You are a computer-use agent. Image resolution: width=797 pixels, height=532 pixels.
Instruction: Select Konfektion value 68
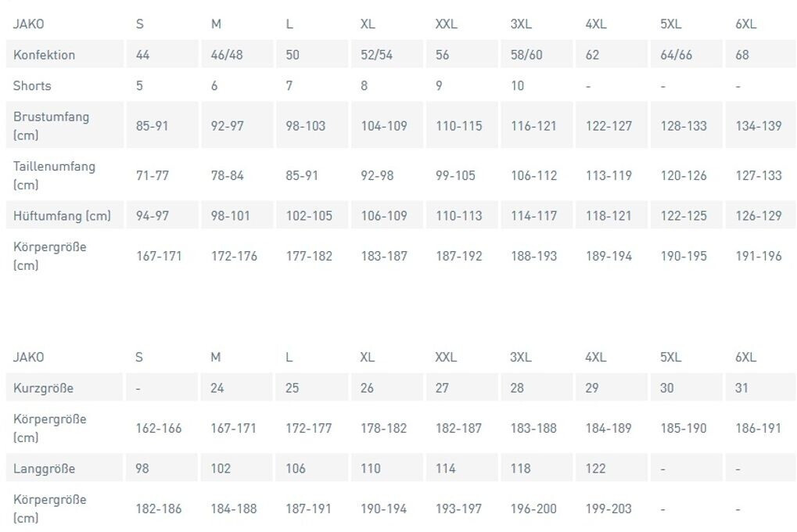click(x=742, y=55)
